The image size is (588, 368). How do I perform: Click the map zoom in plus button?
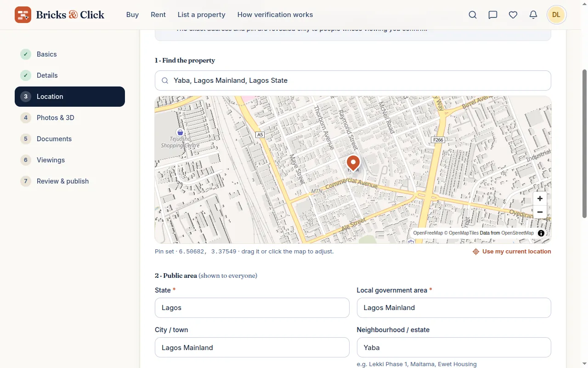(540, 199)
